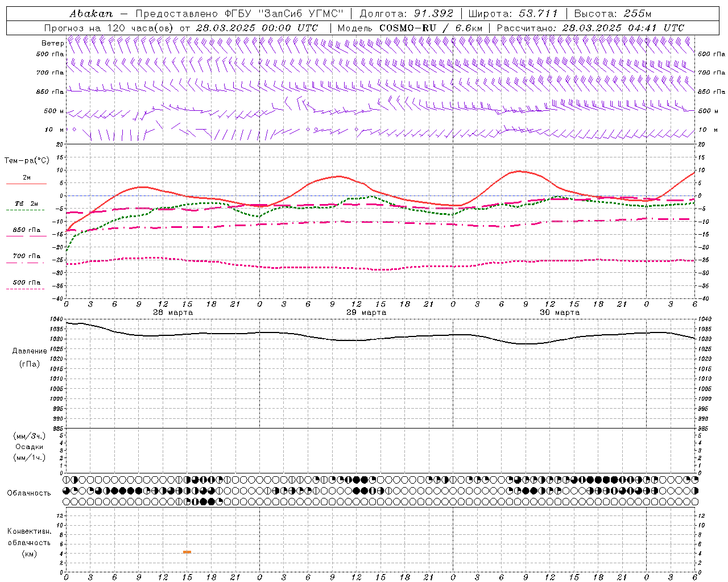Click the 700 гПа temperature legend label
This screenshot has height=582, width=728.
pyautogui.click(x=27, y=256)
